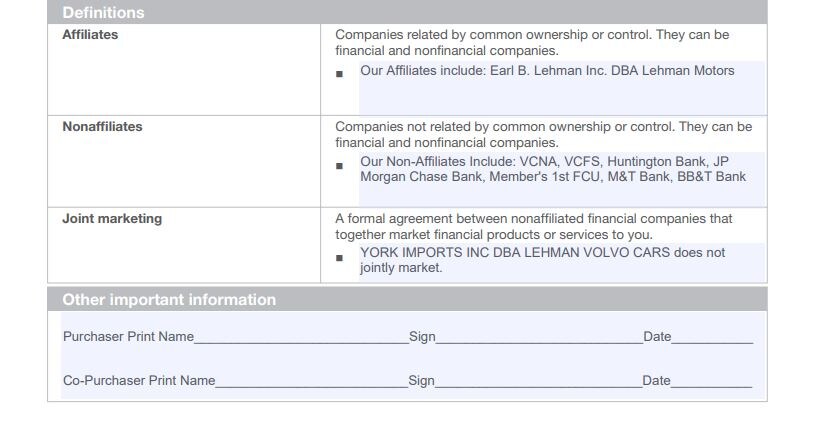The height and width of the screenshot is (446, 815).
Task: Click the Nonaffiliates term label
Action: pyautogui.click(x=102, y=127)
